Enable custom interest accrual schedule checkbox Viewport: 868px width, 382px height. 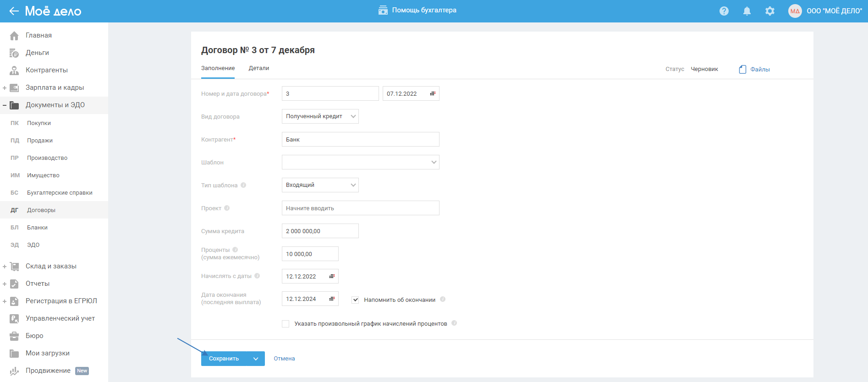tap(286, 324)
